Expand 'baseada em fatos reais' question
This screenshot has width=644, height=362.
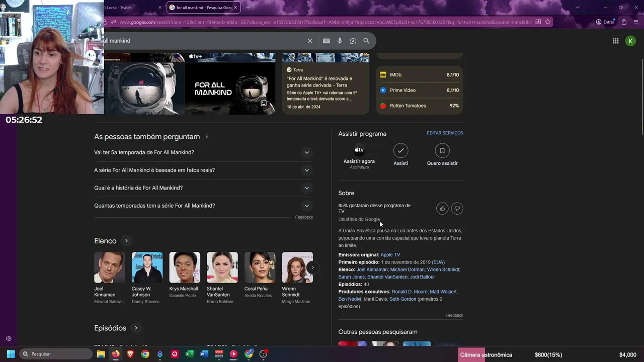tap(203, 170)
